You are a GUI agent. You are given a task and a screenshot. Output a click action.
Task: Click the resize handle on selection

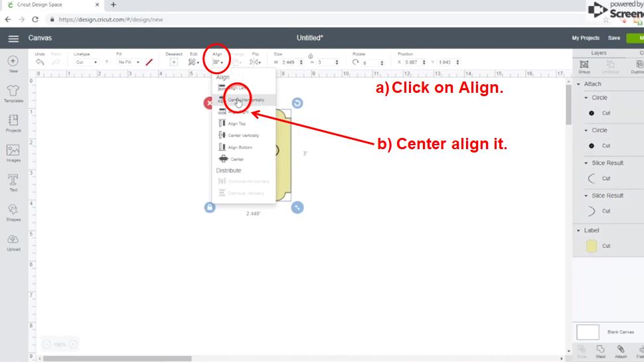point(297,208)
